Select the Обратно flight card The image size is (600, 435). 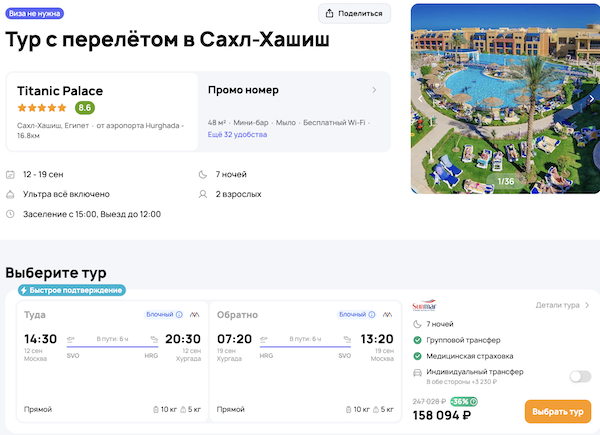pos(305,360)
